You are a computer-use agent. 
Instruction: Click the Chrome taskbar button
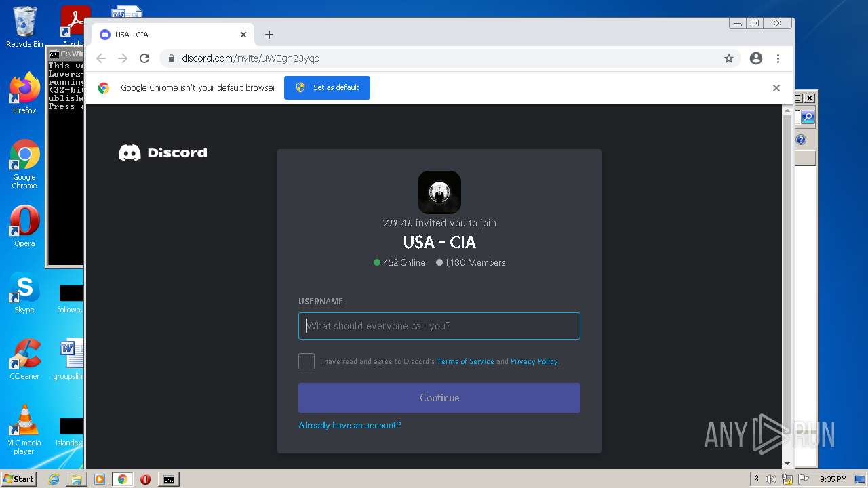[x=123, y=479]
